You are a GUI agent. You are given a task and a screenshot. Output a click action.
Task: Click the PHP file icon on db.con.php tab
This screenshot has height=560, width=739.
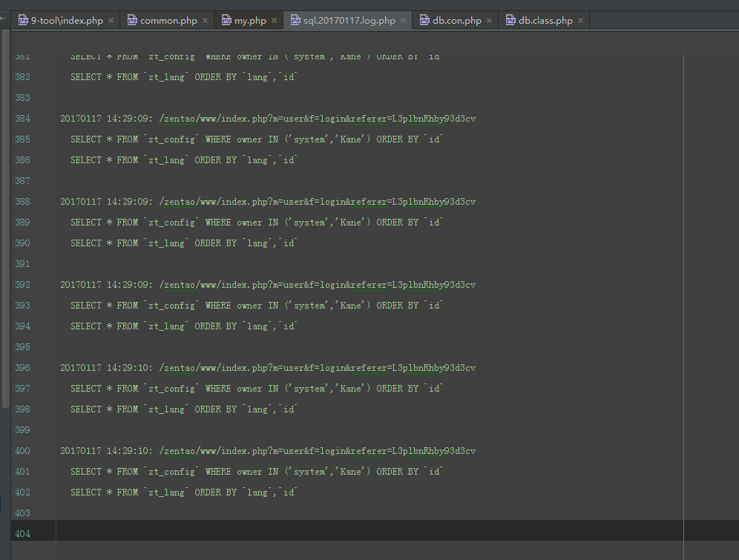pyautogui.click(x=424, y=20)
